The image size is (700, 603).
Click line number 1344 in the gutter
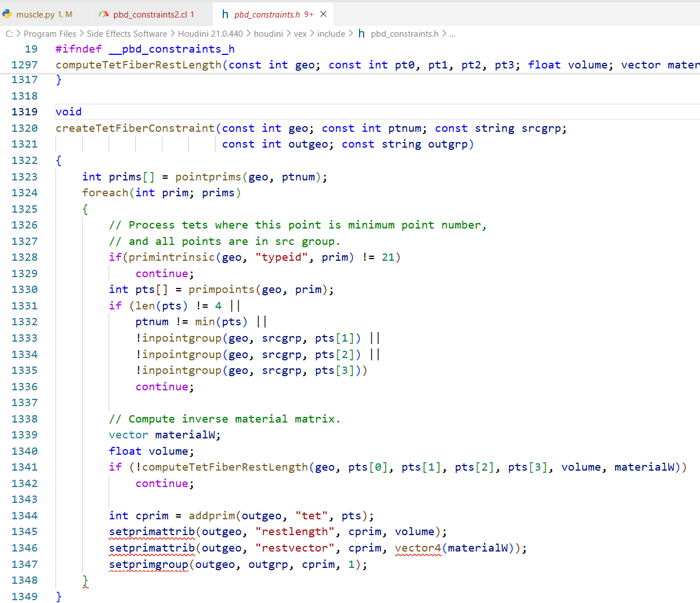point(24,516)
